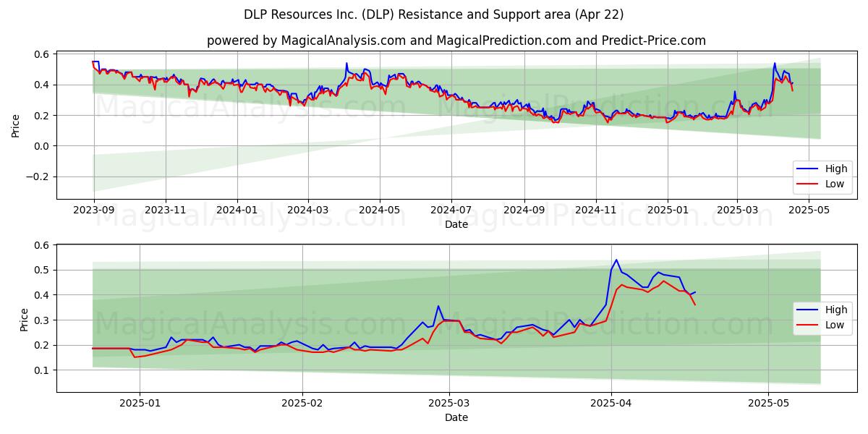Click the '2024-03' tick label on top chart
The height and width of the screenshot is (434, 868).
click(x=308, y=210)
